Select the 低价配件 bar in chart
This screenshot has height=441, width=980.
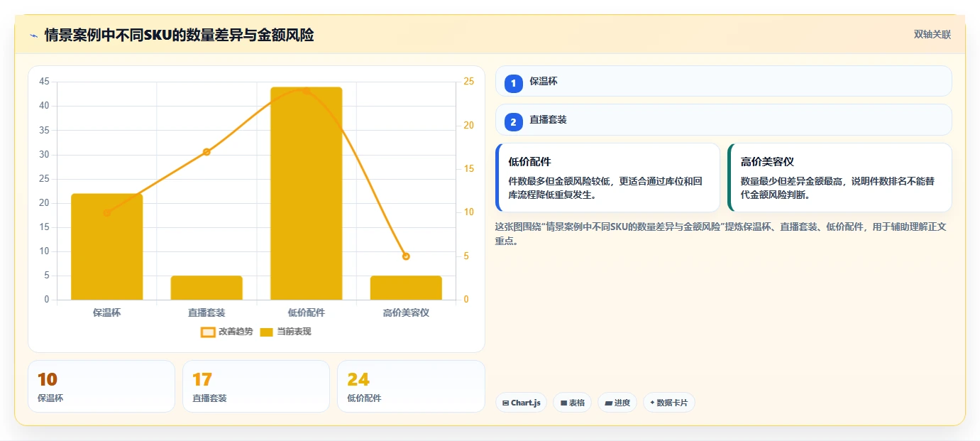click(306, 193)
